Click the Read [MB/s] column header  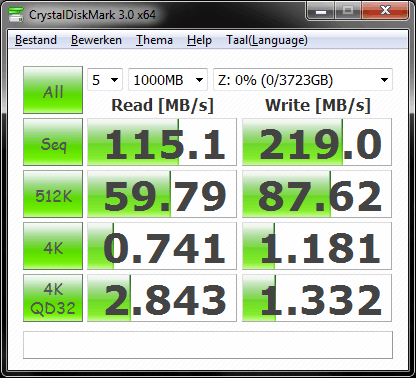pos(162,105)
